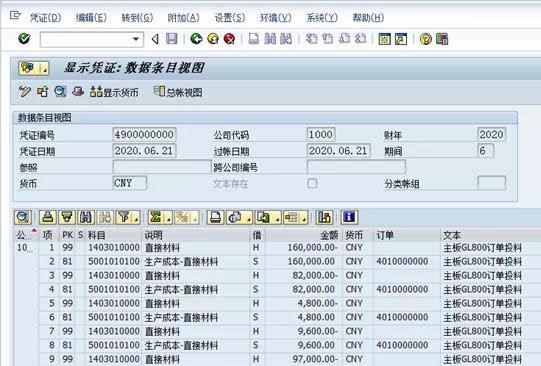Image resolution: width=541 pixels, height=366 pixels.
Task: Click the Generate Shortcut icon
Action: tap(401, 39)
